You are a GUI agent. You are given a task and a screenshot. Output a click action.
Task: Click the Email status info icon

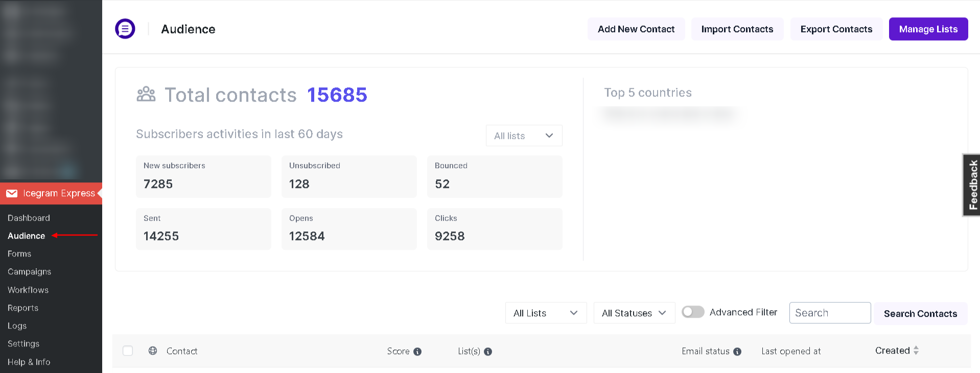(737, 352)
